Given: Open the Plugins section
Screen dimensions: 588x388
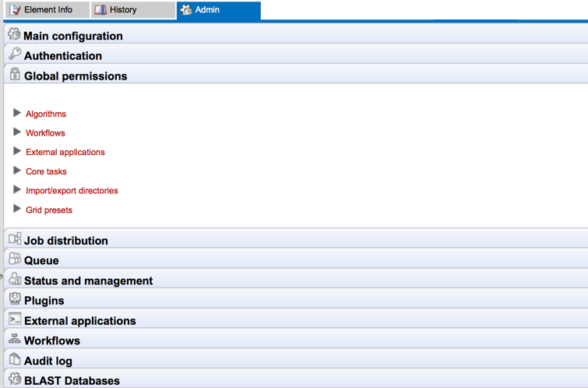Looking at the screenshot, I should pos(296,298).
